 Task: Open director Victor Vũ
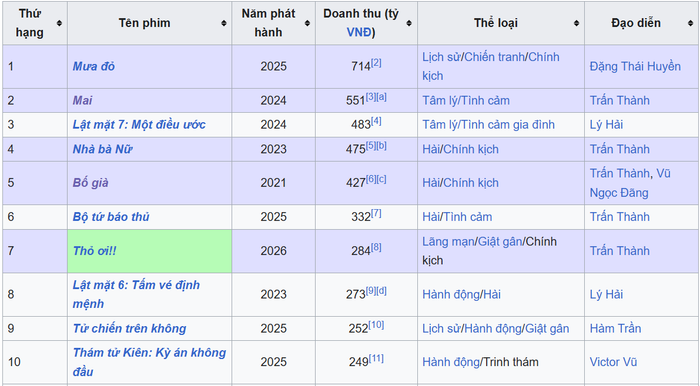[613, 362]
